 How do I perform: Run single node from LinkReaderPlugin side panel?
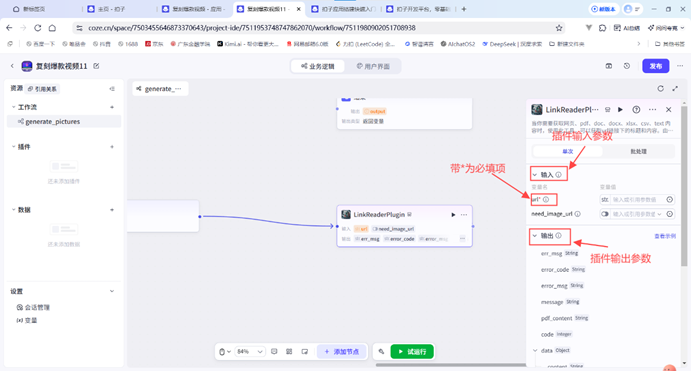[620, 109]
